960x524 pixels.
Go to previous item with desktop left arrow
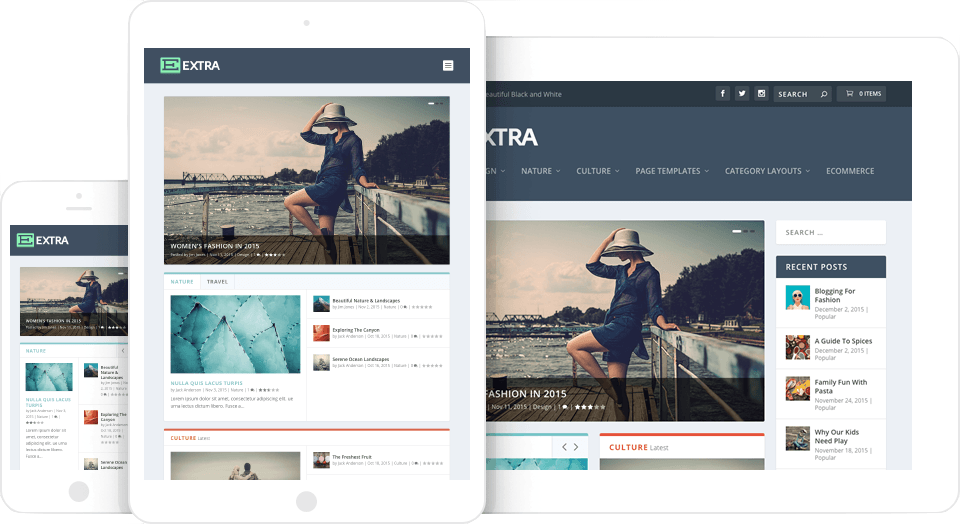coord(564,447)
